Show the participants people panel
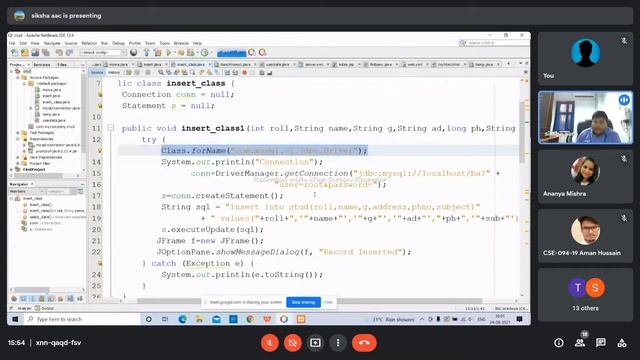The image size is (640, 360). [x=580, y=343]
